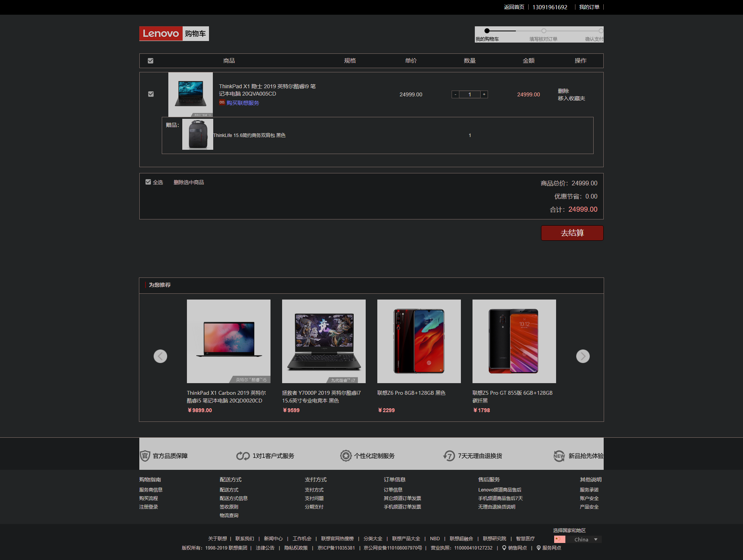Open 拯救者 Y7000P 2019 recommendation image

pyautogui.click(x=324, y=341)
